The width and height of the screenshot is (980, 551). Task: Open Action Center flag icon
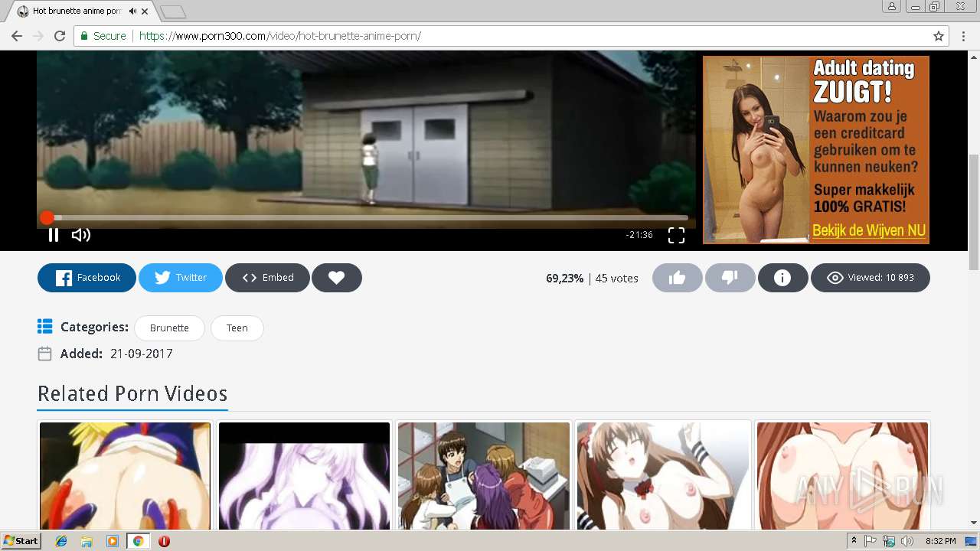tap(871, 541)
